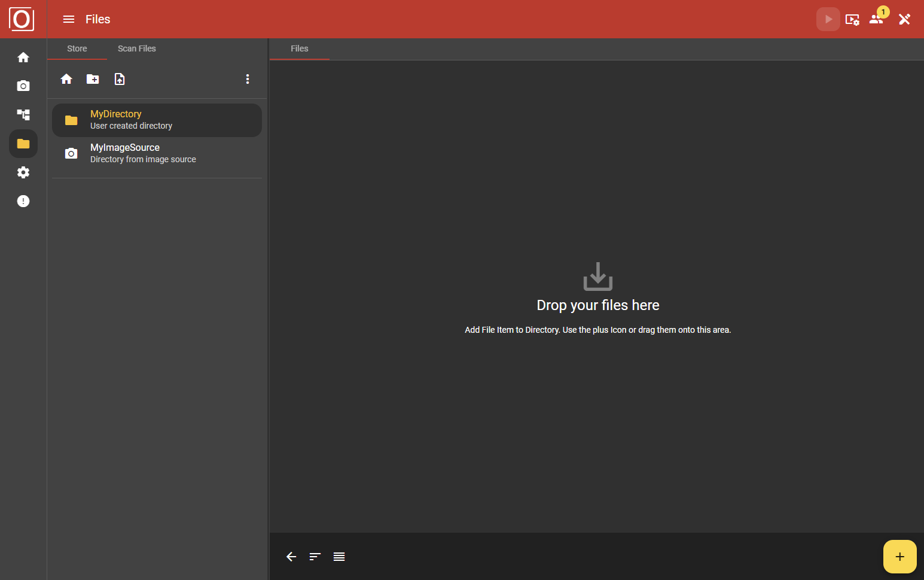The width and height of the screenshot is (924, 580).
Task: Add a file with the yellow plus button
Action: (x=899, y=556)
